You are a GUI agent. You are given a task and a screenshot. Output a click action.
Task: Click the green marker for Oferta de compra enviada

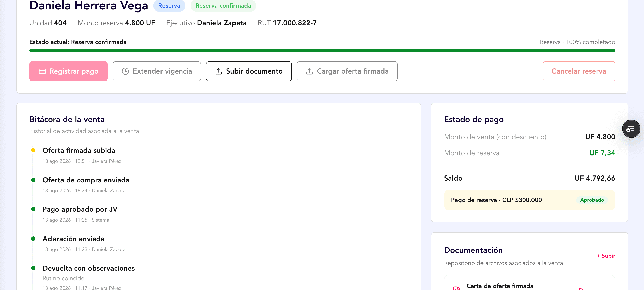33,180
